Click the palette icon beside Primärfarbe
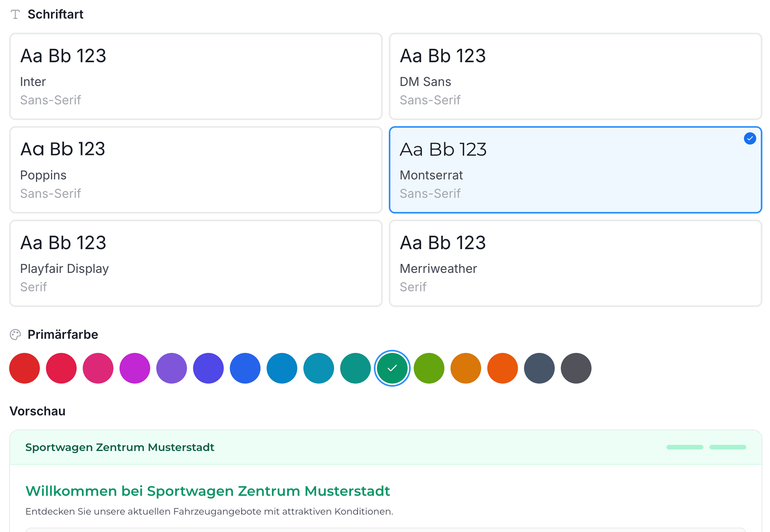The width and height of the screenshot is (770, 532). click(15, 334)
